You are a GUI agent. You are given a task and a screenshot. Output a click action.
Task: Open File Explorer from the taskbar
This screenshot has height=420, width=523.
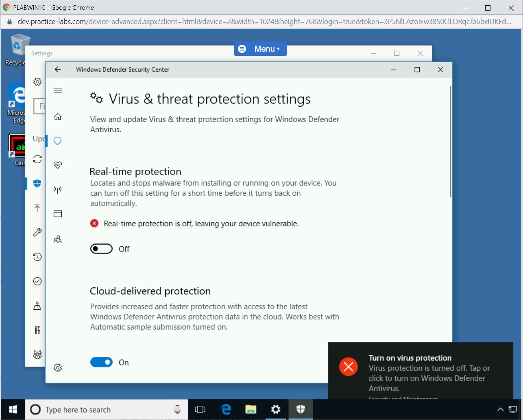click(x=251, y=409)
